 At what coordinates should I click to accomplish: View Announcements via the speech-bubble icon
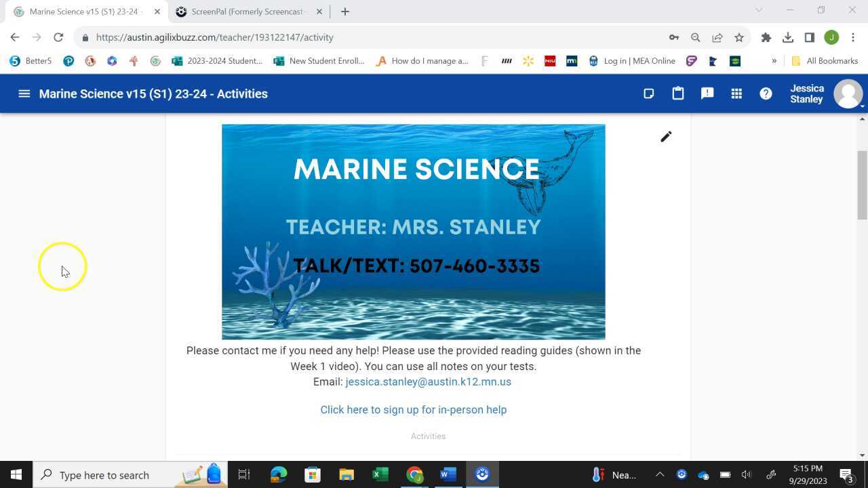707,93
